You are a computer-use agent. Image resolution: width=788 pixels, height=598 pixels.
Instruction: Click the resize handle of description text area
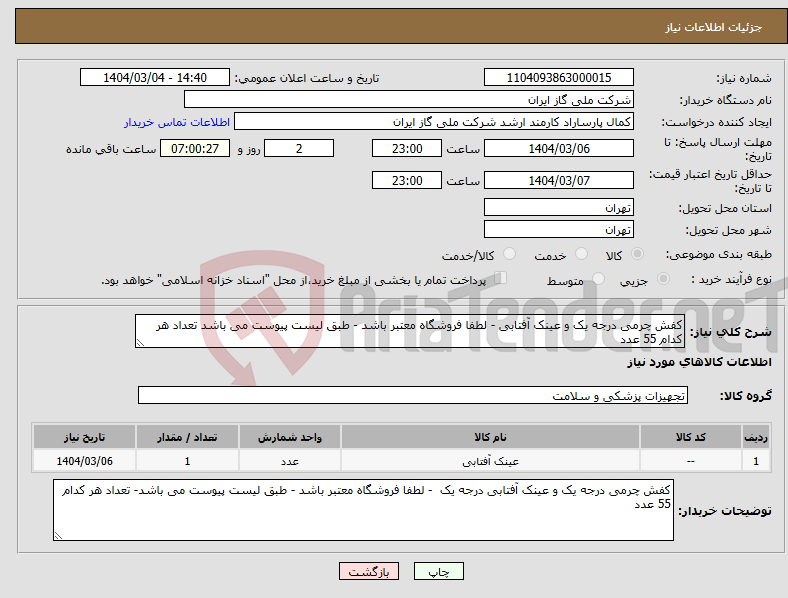pyautogui.click(x=140, y=343)
